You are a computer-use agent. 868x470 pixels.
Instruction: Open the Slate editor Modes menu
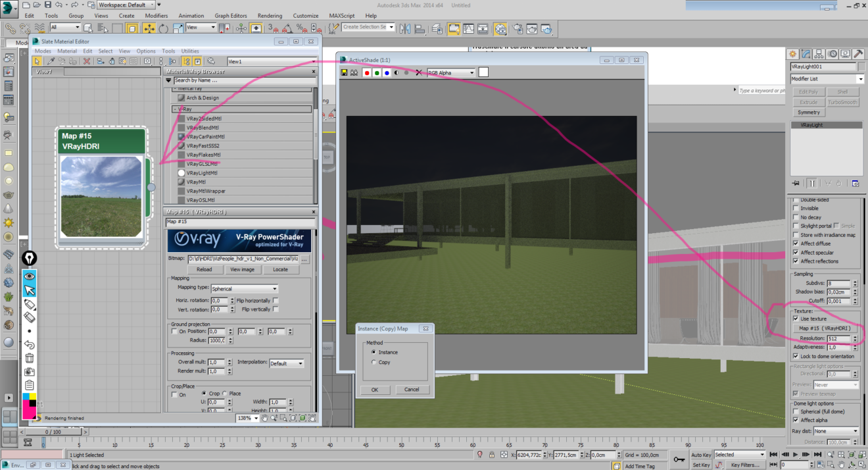[x=43, y=51]
